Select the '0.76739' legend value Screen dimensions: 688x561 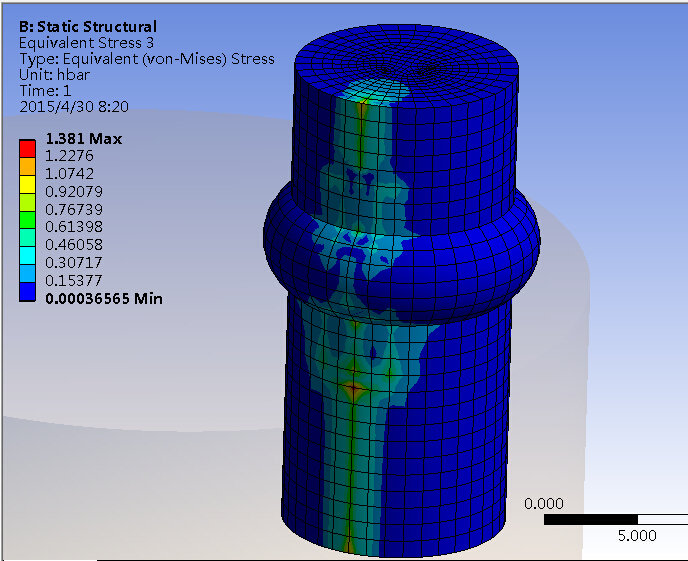74,210
